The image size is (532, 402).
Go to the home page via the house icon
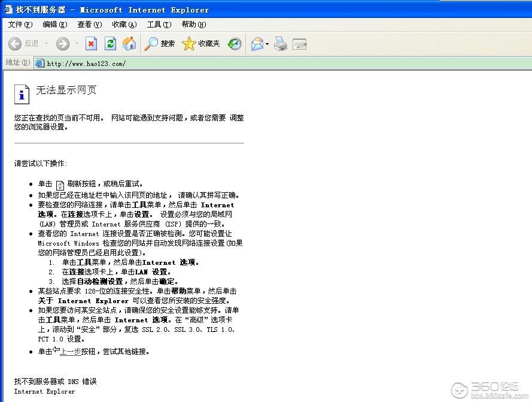(129, 44)
